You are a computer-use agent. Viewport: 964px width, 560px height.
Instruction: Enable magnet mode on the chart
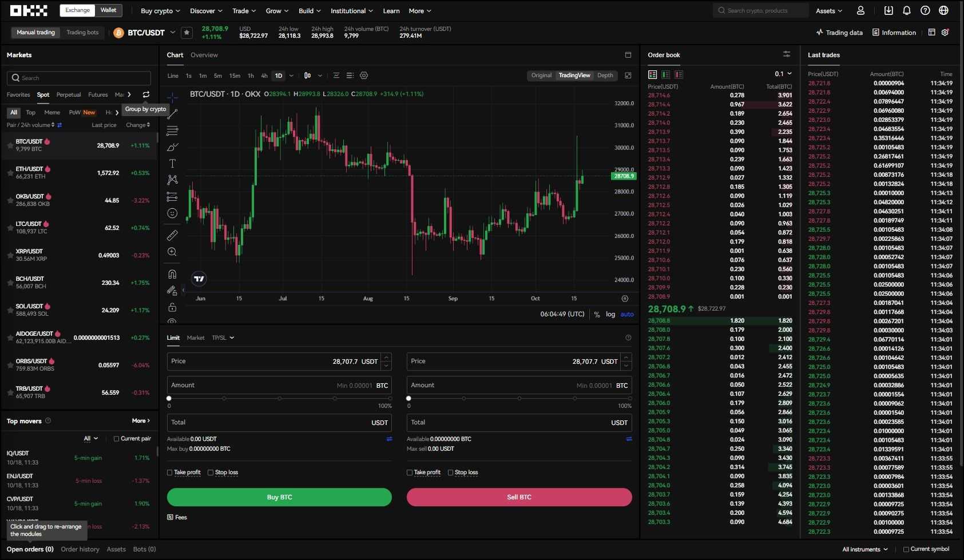172,274
